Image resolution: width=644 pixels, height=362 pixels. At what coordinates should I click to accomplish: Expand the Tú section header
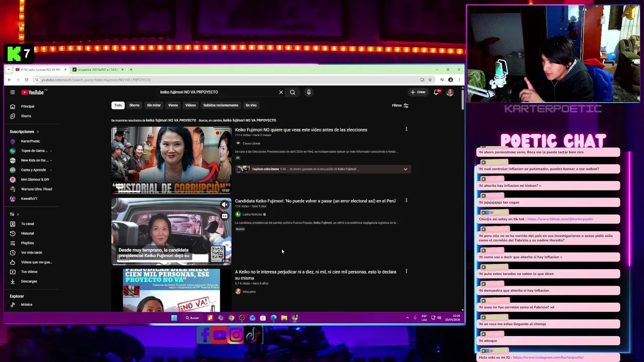tap(14, 214)
